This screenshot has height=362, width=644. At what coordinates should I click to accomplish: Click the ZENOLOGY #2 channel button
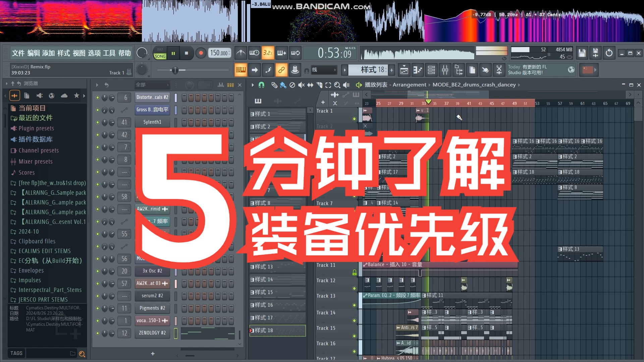[x=152, y=333]
